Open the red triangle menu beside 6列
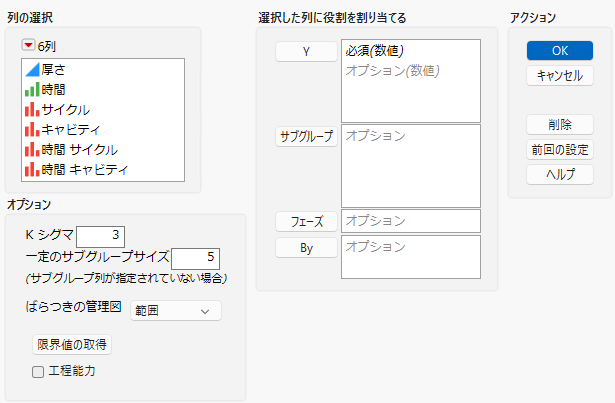The height and width of the screenshot is (403, 615). (x=28, y=45)
